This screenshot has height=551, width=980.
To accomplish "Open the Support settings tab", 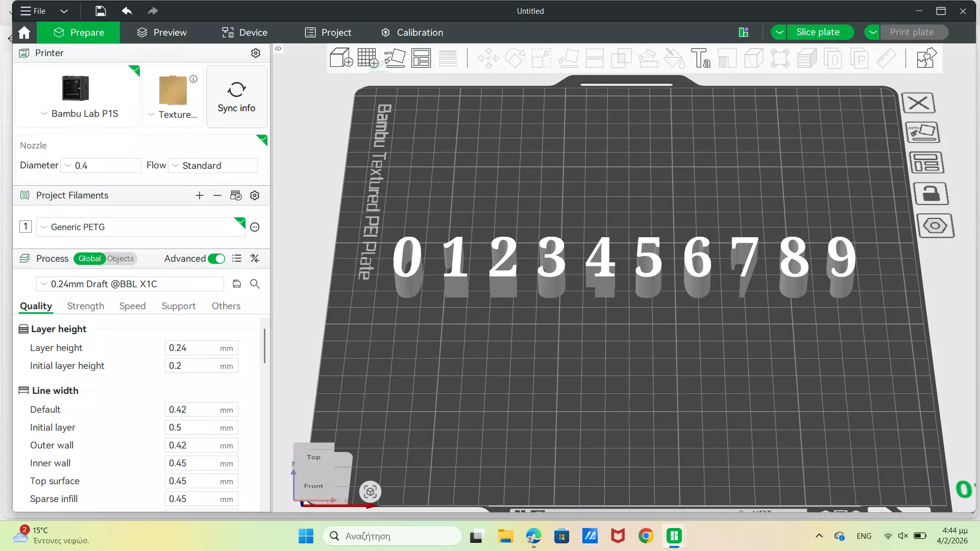I will pyautogui.click(x=179, y=306).
